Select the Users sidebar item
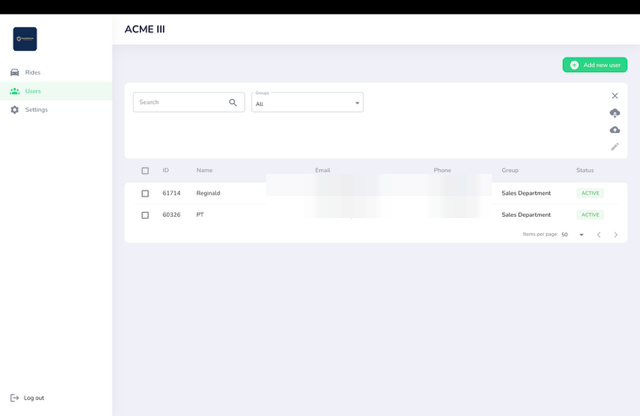The image size is (640, 416). pyautogui.click(x=56, y=91)
